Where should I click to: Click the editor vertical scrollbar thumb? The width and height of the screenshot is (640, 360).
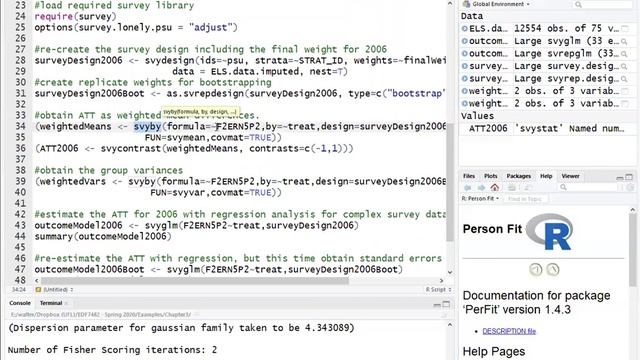pyautogui.click(x=450, y=182)
